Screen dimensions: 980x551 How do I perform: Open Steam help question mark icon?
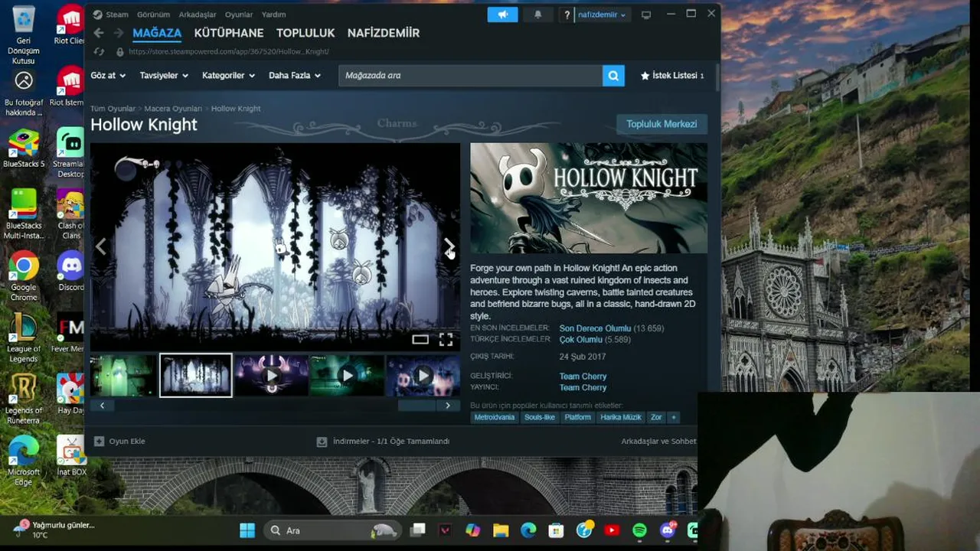tap(567, 15)
